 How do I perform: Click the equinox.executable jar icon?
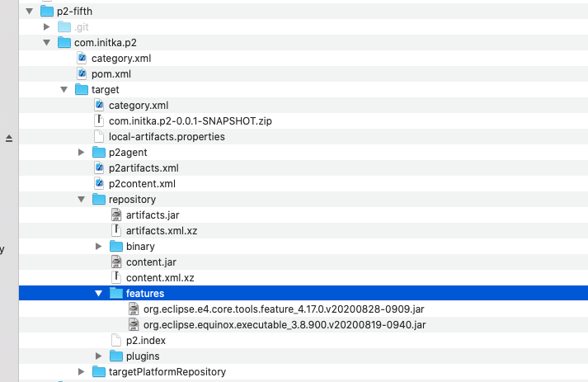pyautogui.click(x=134, y=324)
